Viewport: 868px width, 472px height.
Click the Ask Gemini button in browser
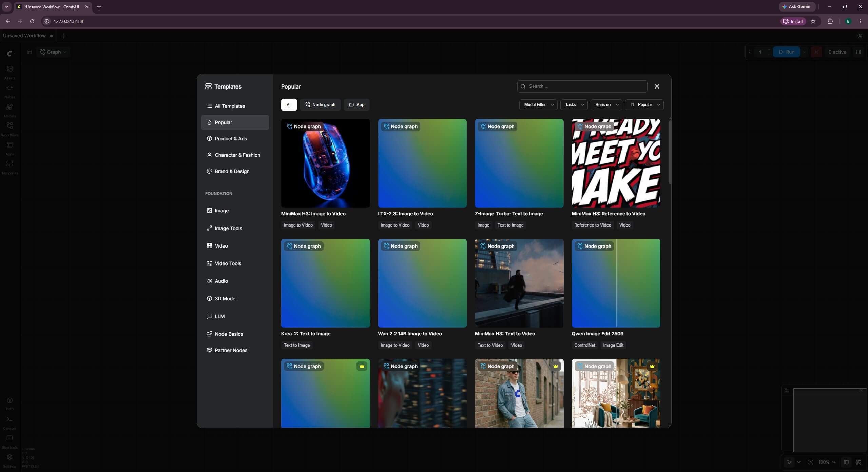click(797, 7)
